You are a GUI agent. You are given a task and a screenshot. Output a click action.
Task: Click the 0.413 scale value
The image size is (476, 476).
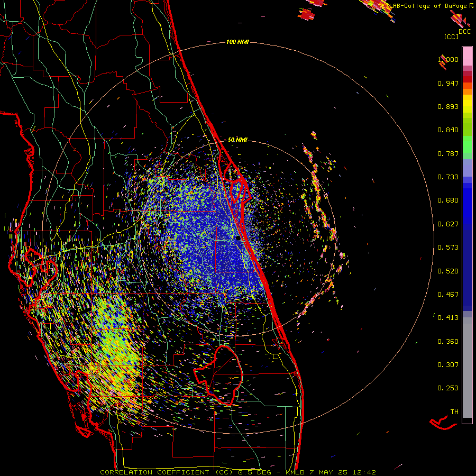pyautogui.click(x=448, y=318)
